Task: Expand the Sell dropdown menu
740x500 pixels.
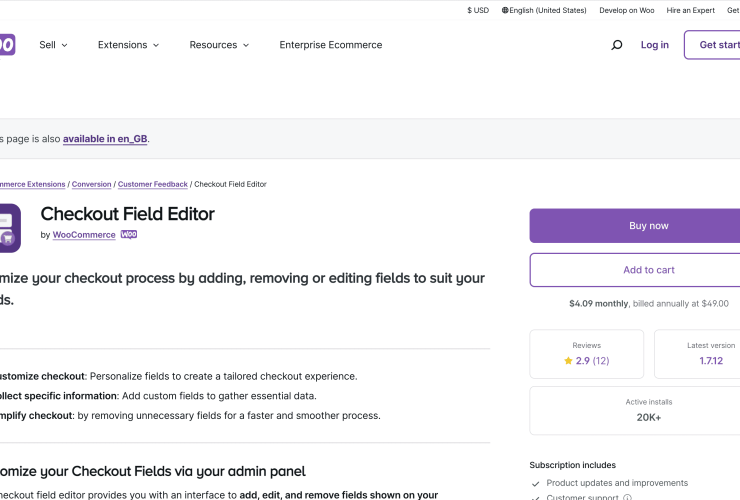Action: pyautogui.click(x=54, y=45)
